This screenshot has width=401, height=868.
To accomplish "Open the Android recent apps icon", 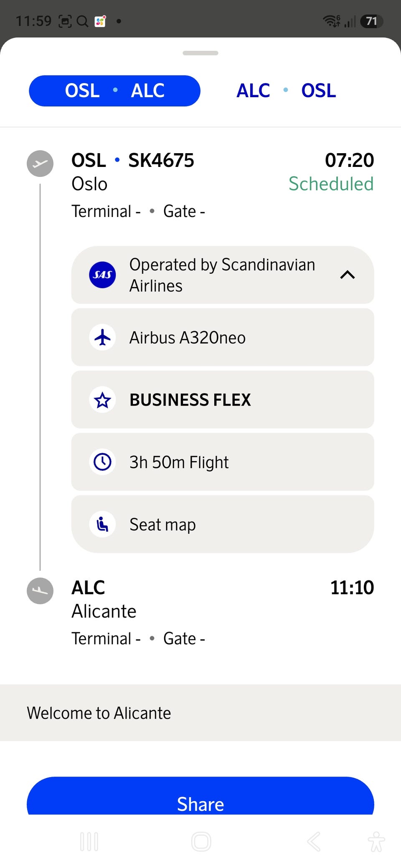I will tap(89, 841).
